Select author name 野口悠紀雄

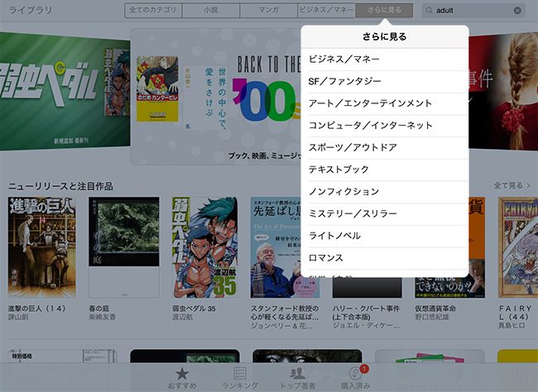coord(431,318)
